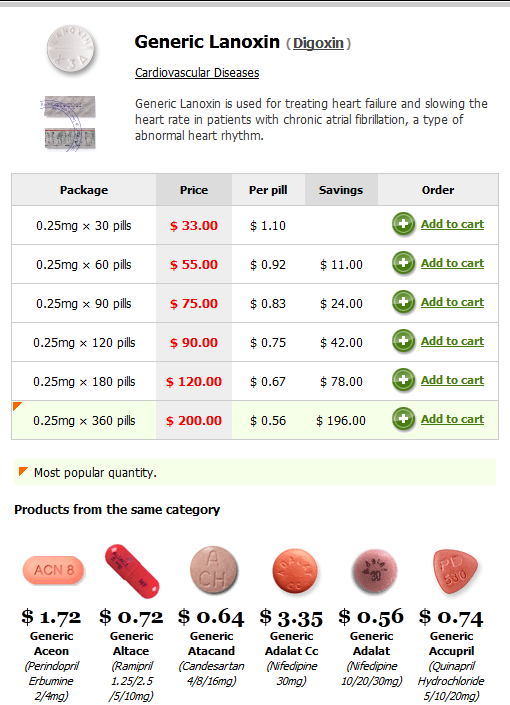This screenshot has height=705, width=510.
Task: Click green plus icon for 120 pills
Action: coord(403,341)
